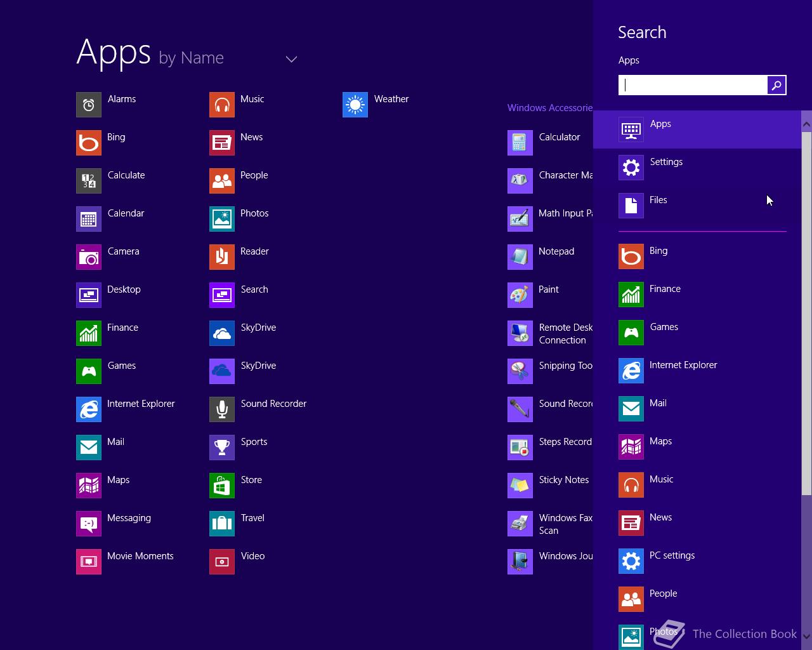The height and width of the screenshot is (650, 812).
Task: Open the Store app icon
Action: pos(222,486)
